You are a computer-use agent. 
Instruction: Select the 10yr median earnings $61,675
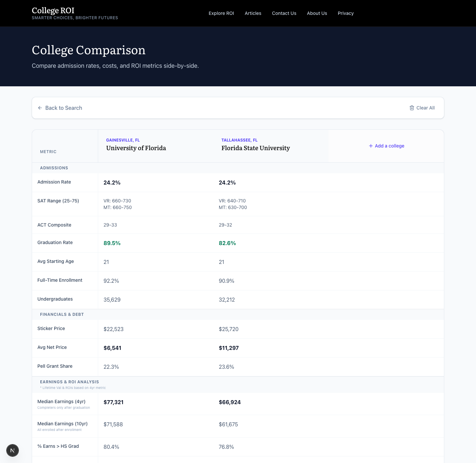[228, 424]
